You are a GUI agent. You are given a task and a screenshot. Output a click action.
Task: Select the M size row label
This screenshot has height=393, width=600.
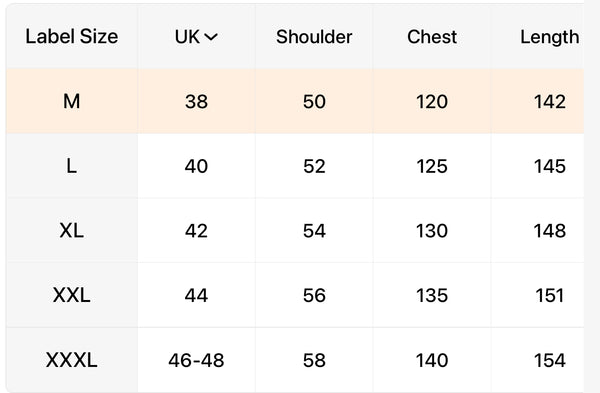pos(72,101)
